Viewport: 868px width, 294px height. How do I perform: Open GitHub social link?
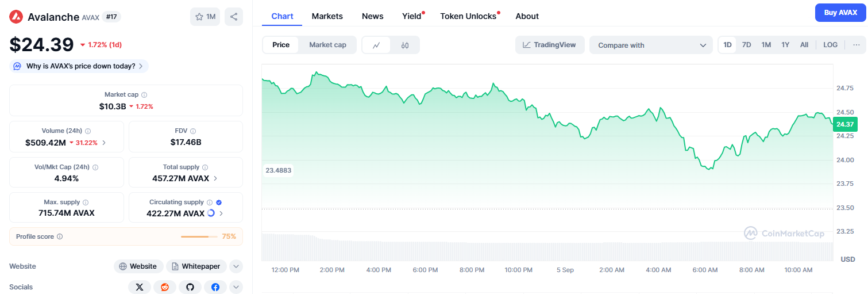point(190,287)
